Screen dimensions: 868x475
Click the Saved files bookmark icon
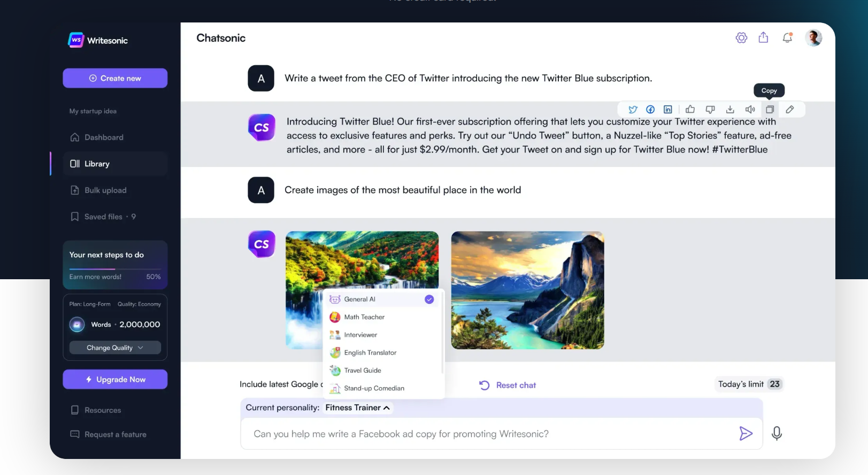pos(75,217)
